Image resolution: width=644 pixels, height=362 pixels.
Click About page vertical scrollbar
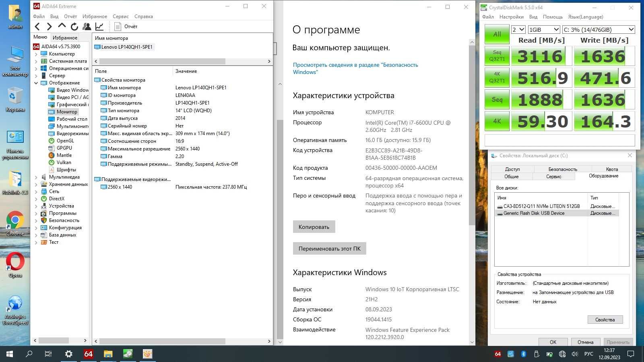[x=472, y=135]
